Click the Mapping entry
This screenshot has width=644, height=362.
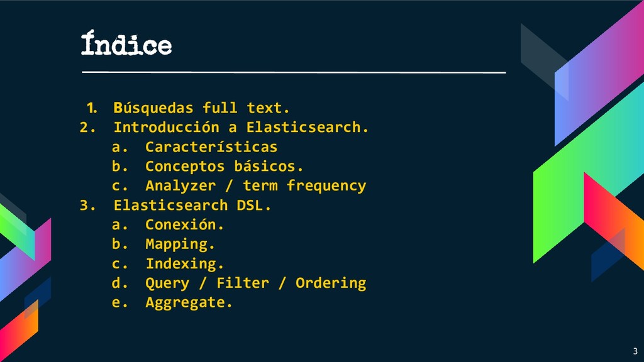point(180,244)
